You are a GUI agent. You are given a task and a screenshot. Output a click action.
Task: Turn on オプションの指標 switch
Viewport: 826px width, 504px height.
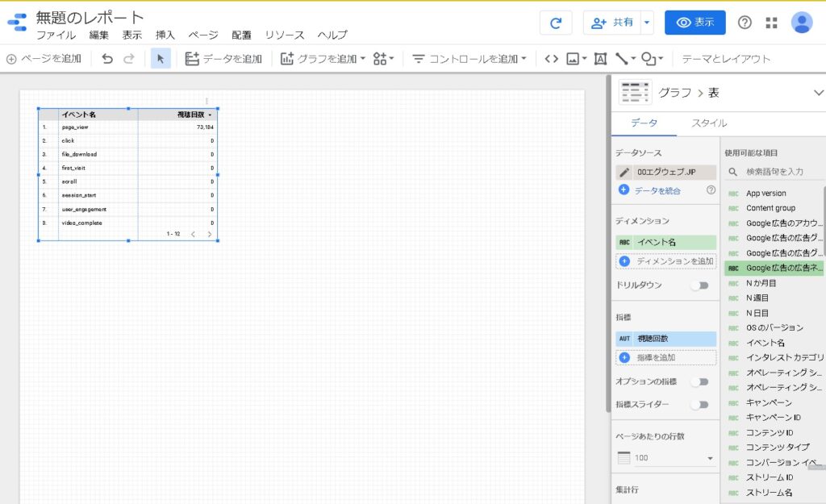click(x=699, y=381)
